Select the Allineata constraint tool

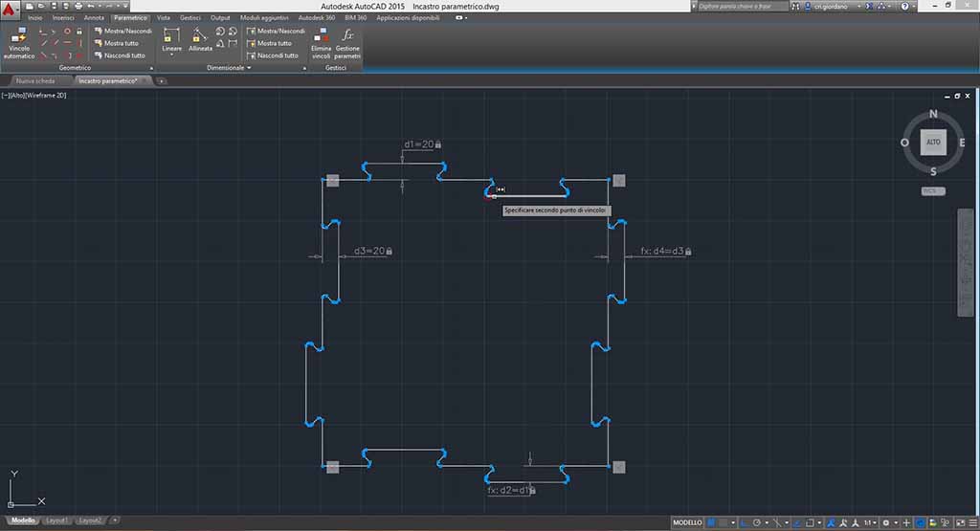pyautogui.click(x=200, y=40)
